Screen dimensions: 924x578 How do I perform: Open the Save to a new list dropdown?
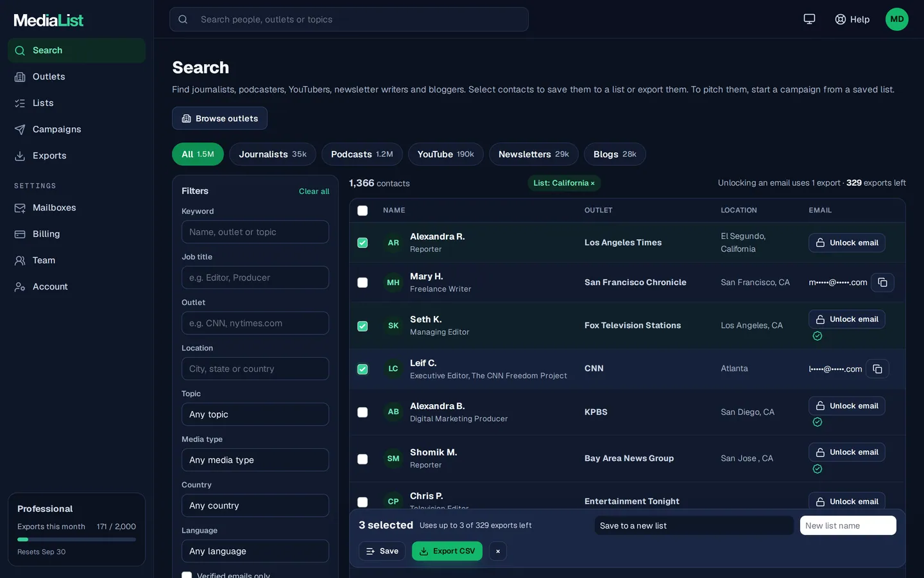pyautogui.click(x=694, y=525)
